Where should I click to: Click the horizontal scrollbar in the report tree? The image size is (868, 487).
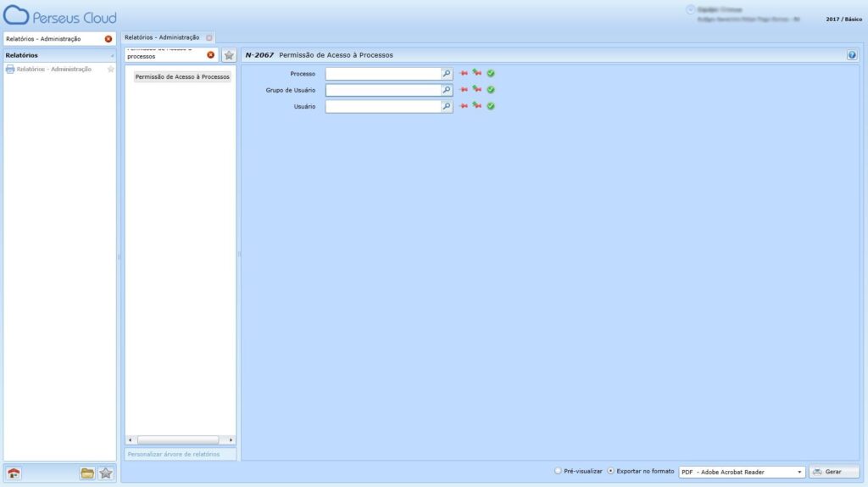178,440
